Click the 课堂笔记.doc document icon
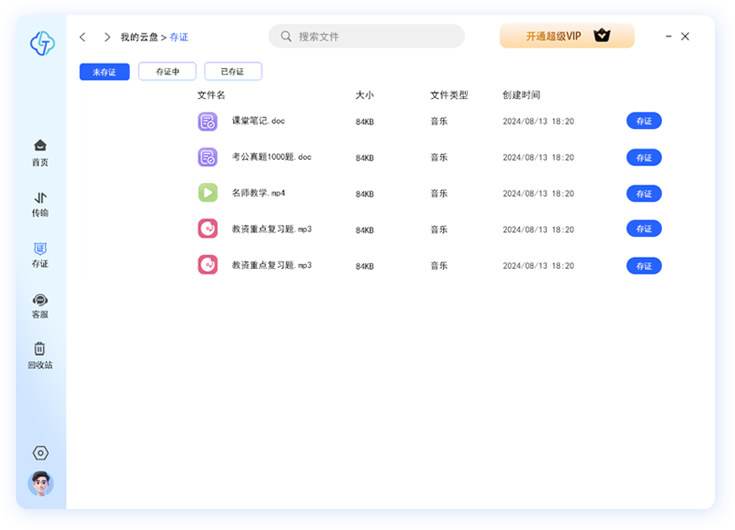The height and width of the screenshot is (530, 735). pyautogui.click(x=207, y=121)
